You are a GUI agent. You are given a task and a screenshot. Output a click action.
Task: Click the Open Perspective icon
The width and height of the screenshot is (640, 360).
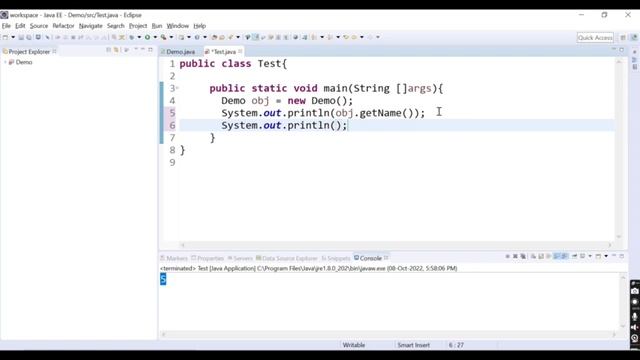[623, 38]
